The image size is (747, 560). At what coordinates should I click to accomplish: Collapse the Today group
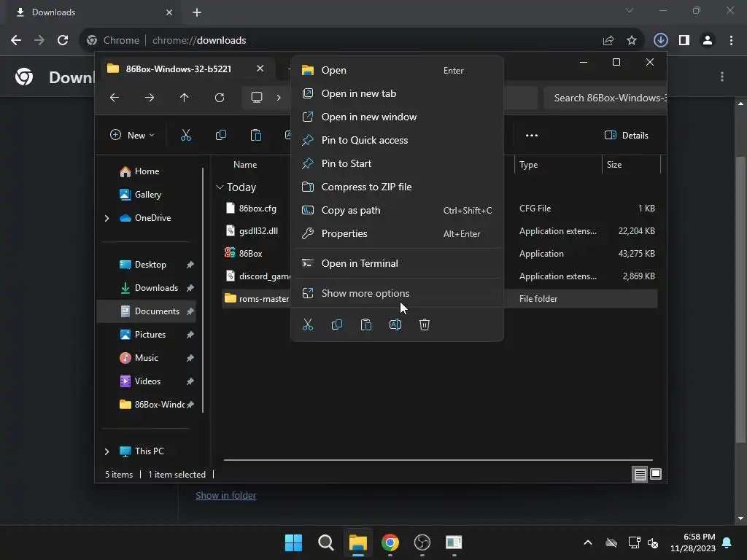220,187
